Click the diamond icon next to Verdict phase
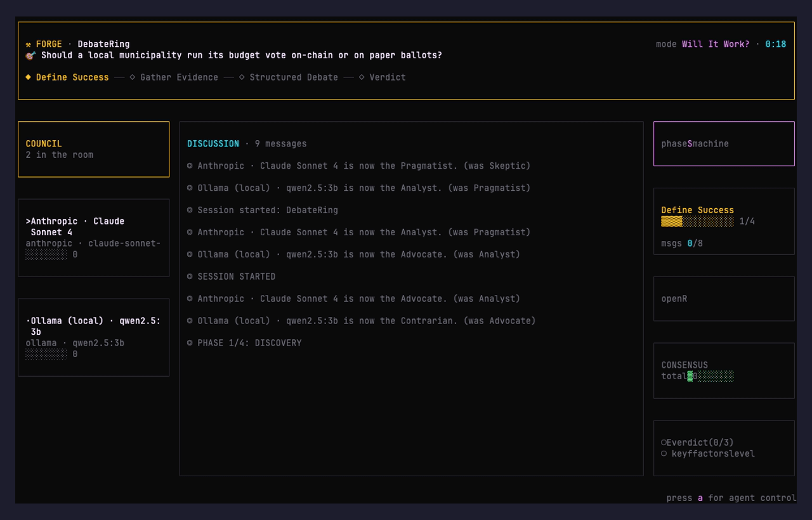Image resolution: width=812 pixels, height=520 pixels. pos(360,77)
